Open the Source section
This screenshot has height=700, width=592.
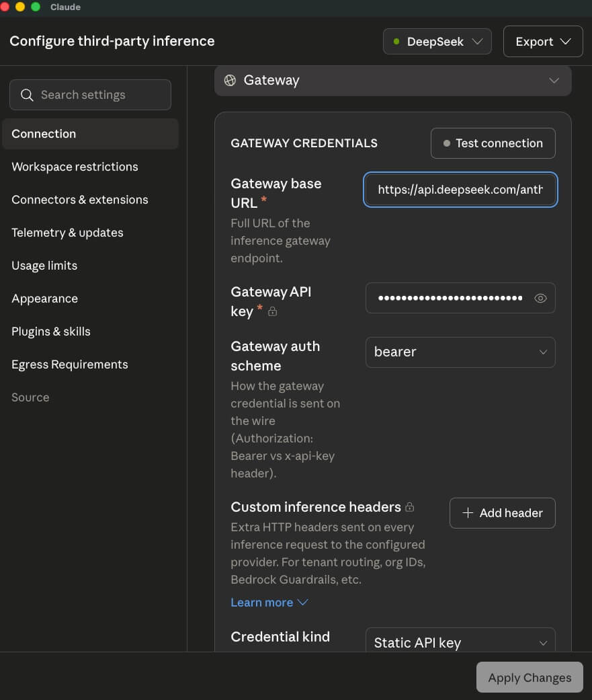point(30,398)
